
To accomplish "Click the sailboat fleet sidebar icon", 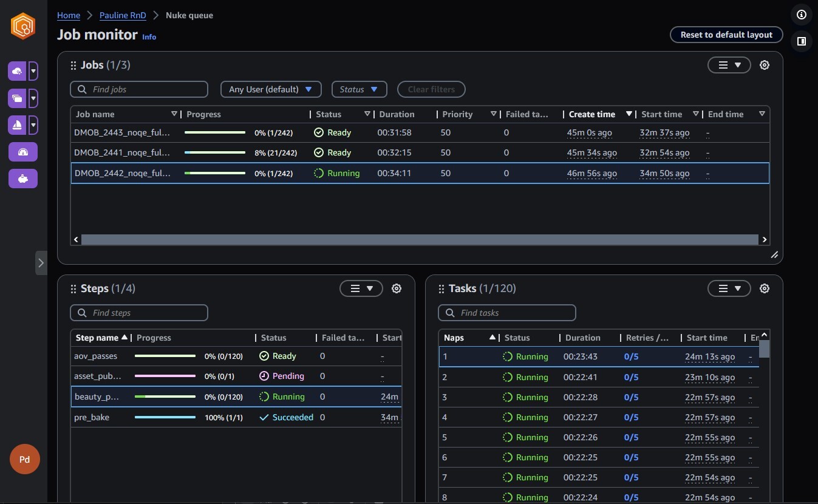I will pos(17,125).
